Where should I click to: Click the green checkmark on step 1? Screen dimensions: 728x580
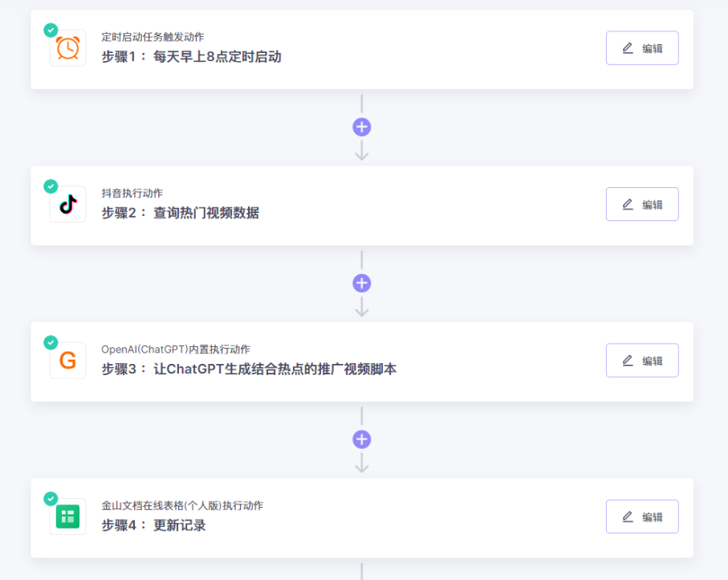tap(51, 30)
